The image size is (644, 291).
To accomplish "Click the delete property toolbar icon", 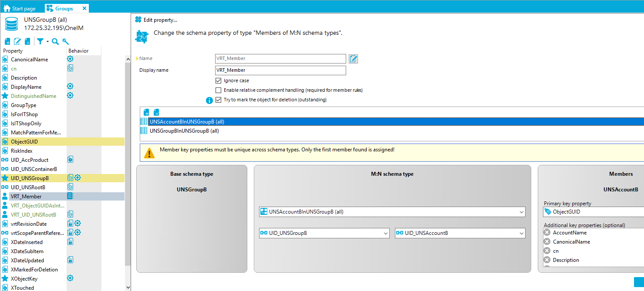I will pos(27,41).
